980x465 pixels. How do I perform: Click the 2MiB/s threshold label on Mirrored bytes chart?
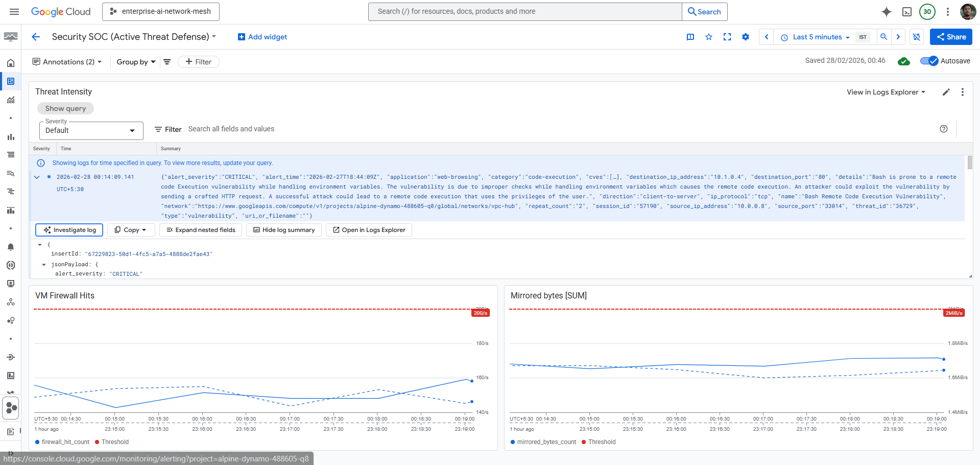click(954, 313)
